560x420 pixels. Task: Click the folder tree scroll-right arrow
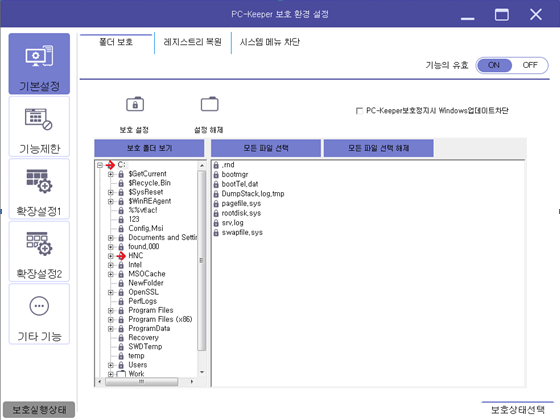point(192,382)
